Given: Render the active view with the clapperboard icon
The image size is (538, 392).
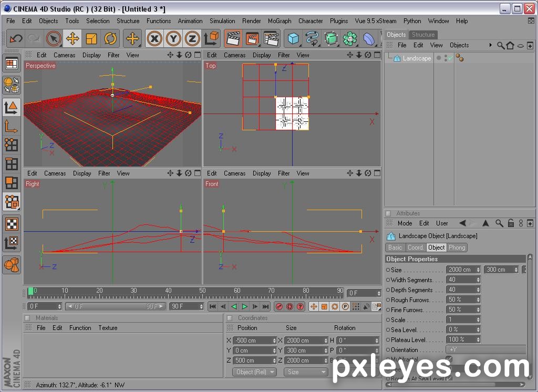Looking at the screenshot, I should pyautogui.click(x=233, y=38).
